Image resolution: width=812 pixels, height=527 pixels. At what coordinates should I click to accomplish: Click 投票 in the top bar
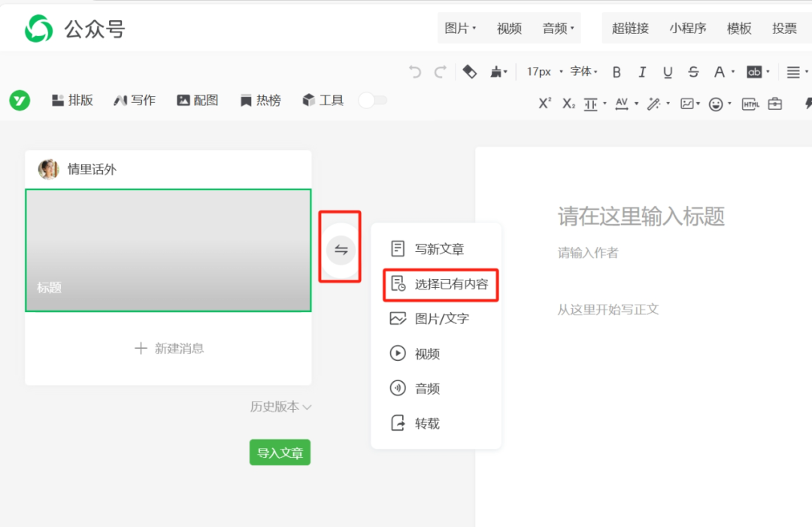[784, 28]
